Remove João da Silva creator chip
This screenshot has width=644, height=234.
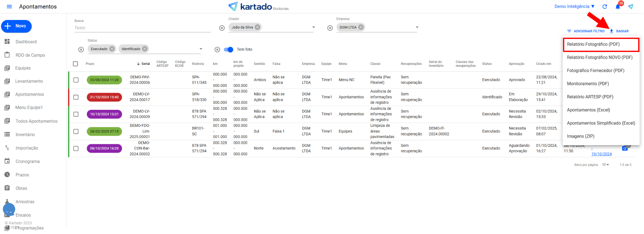tap(258, 27)
